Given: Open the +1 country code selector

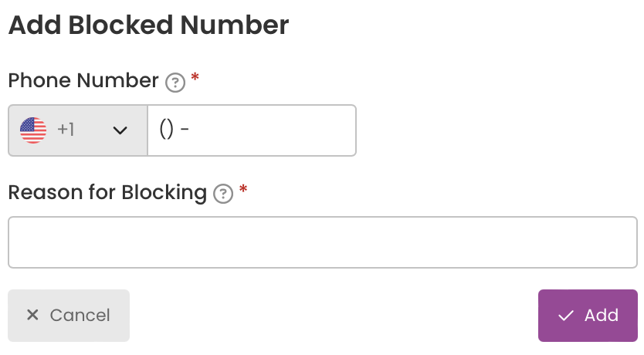Looking at the screenshot, I should pyautogui.click(x=78, y=130).
